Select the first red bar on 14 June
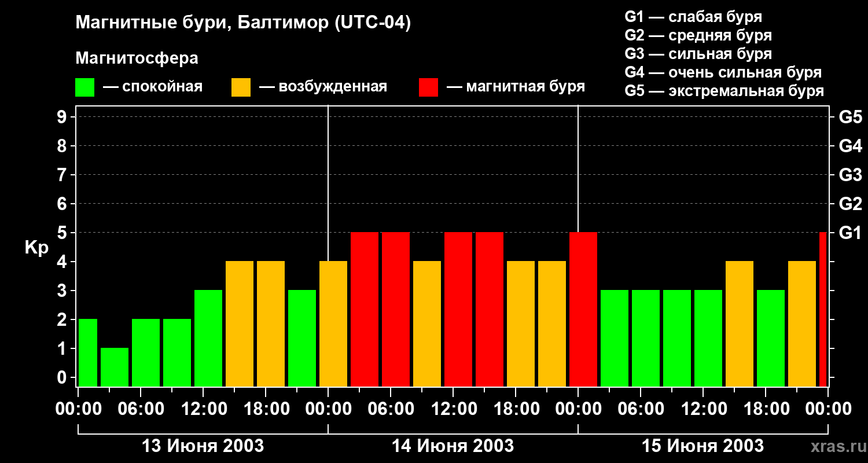868x463 pixels. [x=365, y=309]
